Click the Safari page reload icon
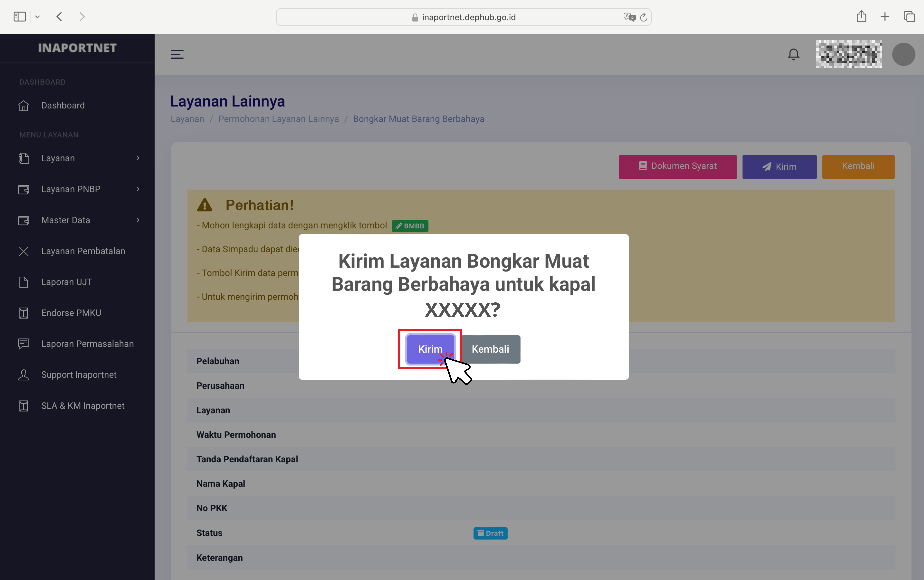 pos(644,17)
